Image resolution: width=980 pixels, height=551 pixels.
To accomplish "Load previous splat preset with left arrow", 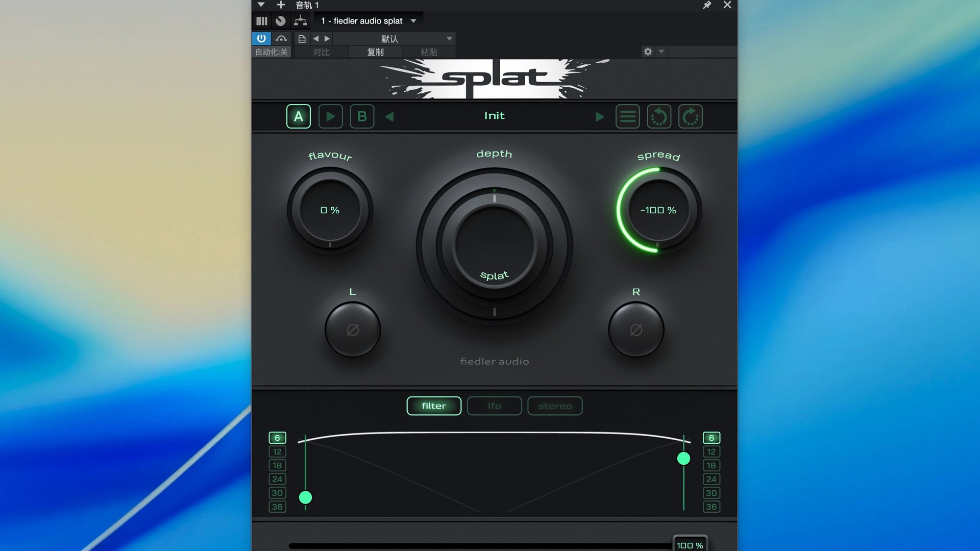I will [389, 117].
